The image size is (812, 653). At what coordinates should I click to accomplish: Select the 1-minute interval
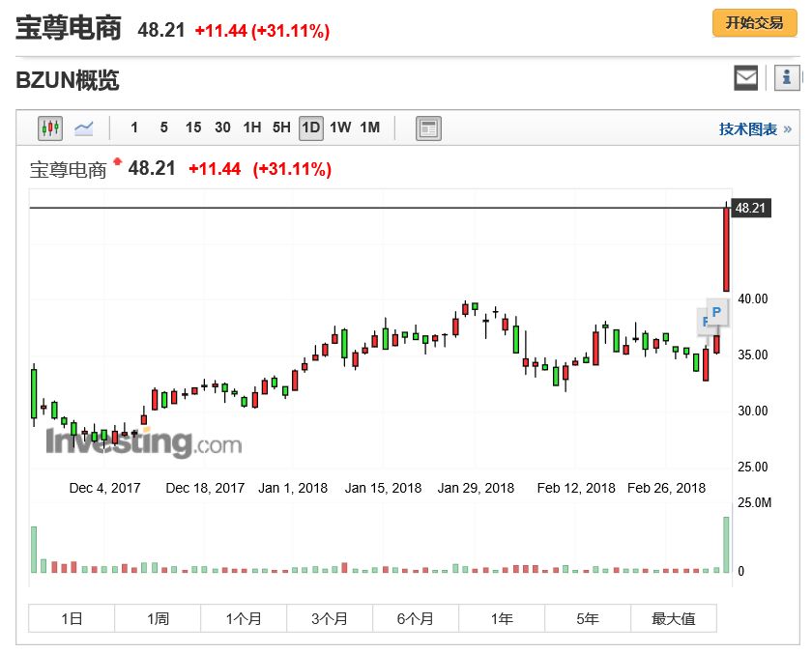coord(134,128)
